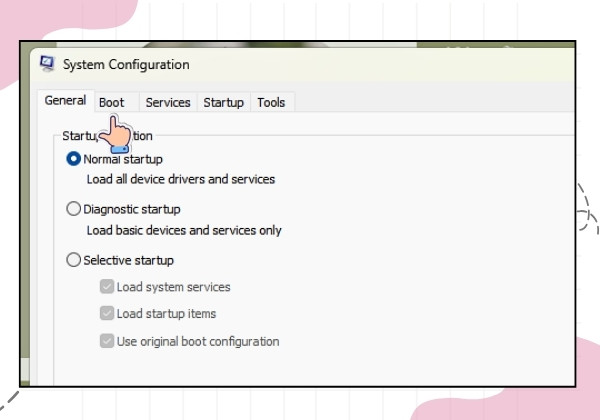The image size is (600, 420).
Task: Switch to the Startup tab
Action: click(x=223, y=103)
